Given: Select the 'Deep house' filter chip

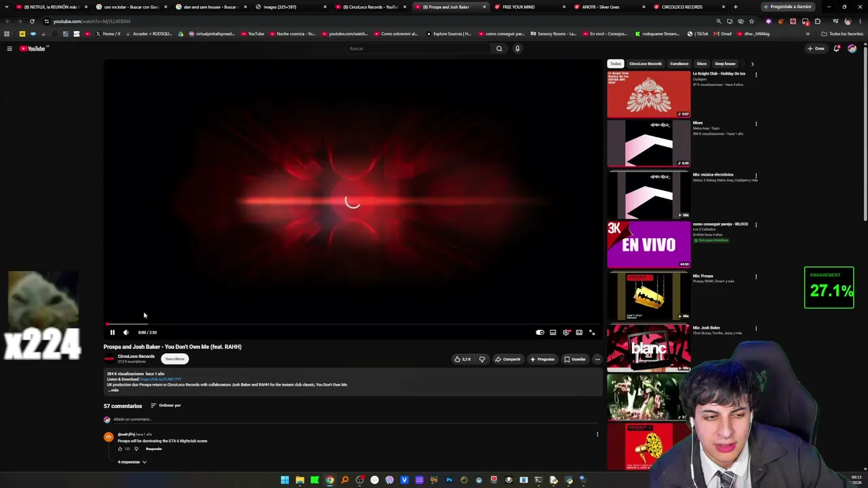Looking at the screenshot, I should click(725, 64).
